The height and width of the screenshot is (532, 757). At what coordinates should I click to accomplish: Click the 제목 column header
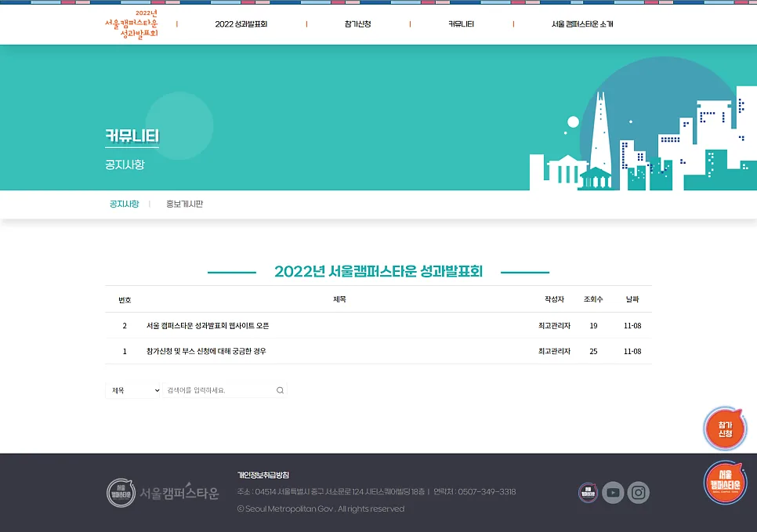point(339,299)
